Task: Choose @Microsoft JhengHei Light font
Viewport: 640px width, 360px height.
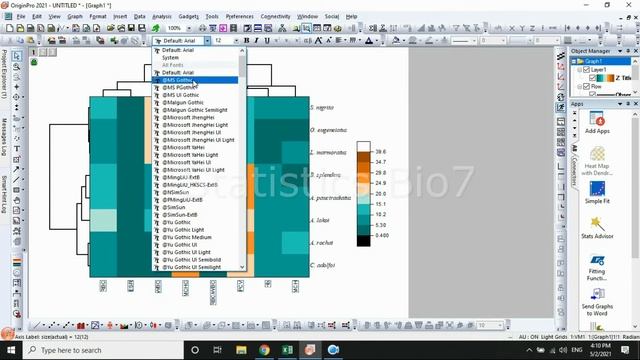Action: (x=195, y=125)
